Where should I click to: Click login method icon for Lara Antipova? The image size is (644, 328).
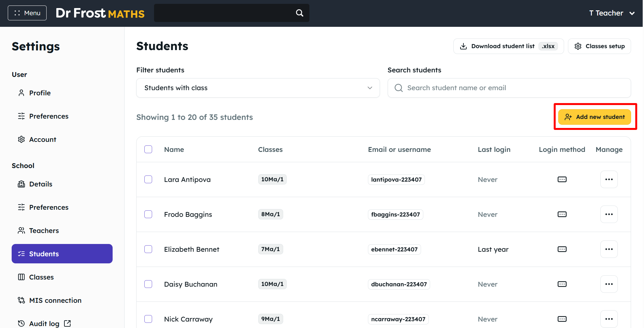pyautogui.click(x=562, y=179)
